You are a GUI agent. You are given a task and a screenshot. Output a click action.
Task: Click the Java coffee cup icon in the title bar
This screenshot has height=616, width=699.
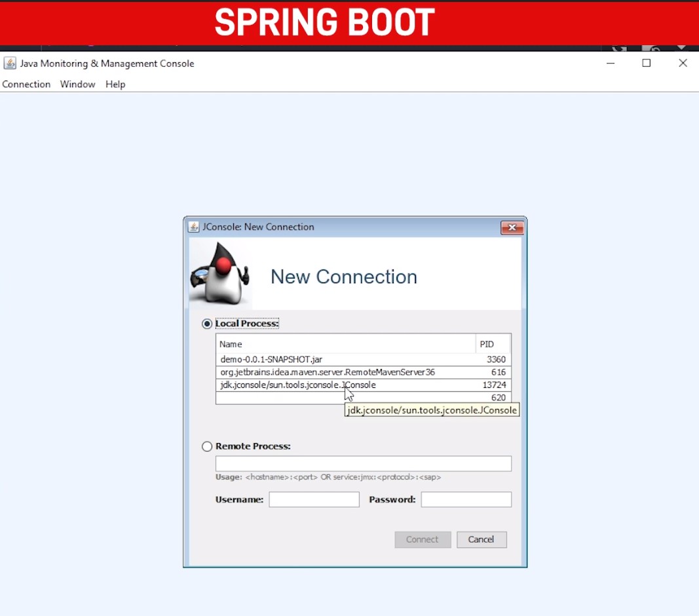pyautogui.click(x=9, y=63)
